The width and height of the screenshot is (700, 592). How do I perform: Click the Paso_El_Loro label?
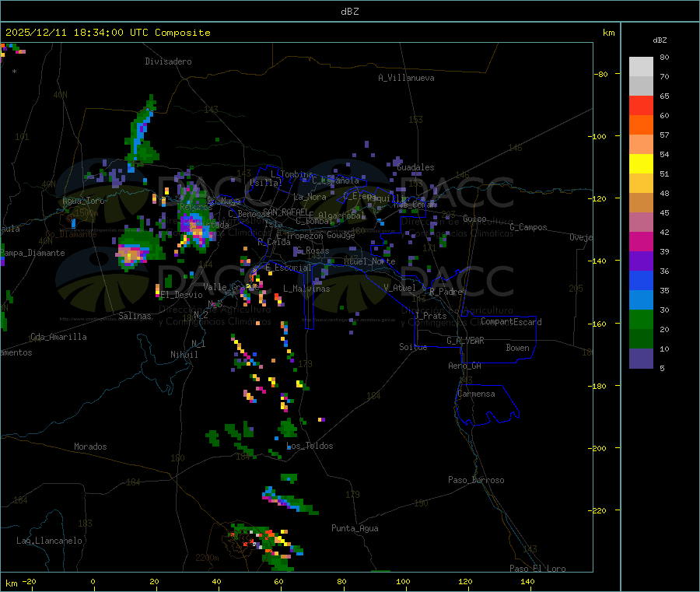538,569
